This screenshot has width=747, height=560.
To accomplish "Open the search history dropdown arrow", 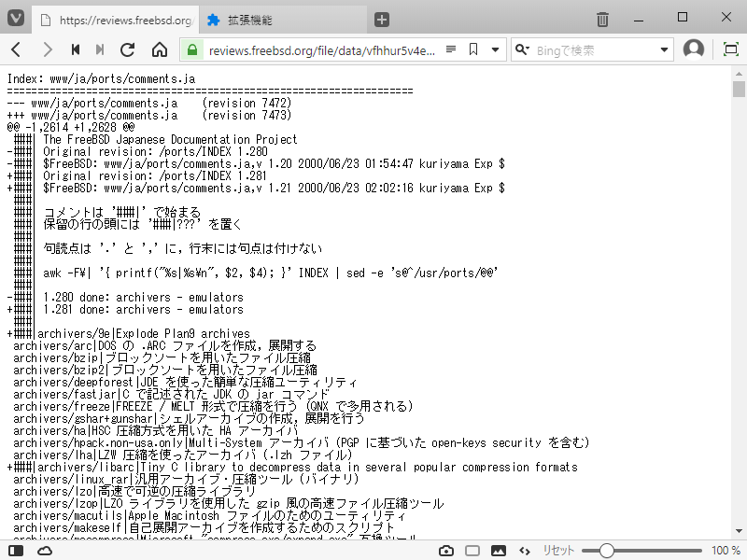I will pyautogui.click(x=664, y=49).
